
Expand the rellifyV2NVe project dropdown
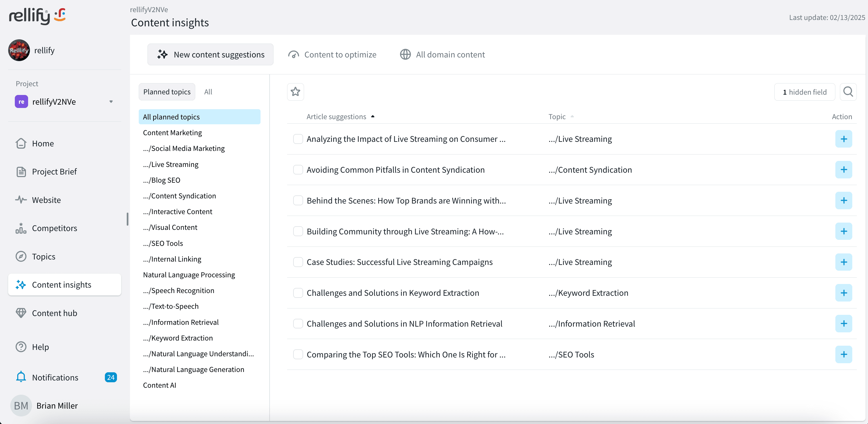[x=111, y=101]
